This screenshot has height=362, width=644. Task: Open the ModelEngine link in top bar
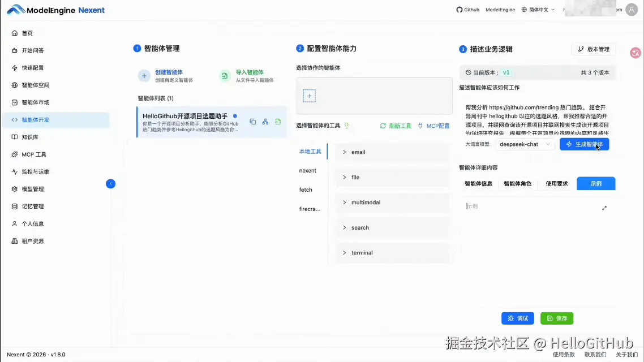[500, 10]
